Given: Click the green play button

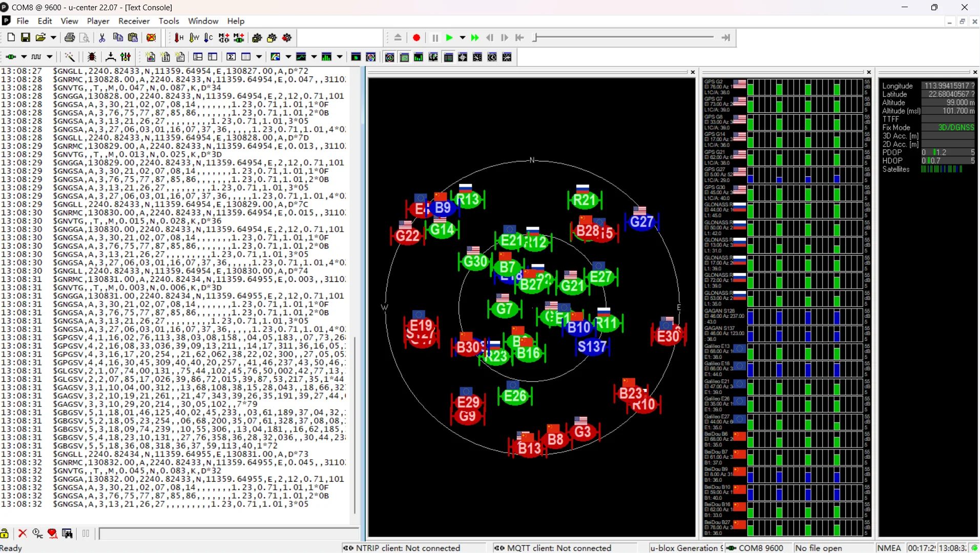Looking at the screenshot, I should pyautogui.click(x=449, y=38).
